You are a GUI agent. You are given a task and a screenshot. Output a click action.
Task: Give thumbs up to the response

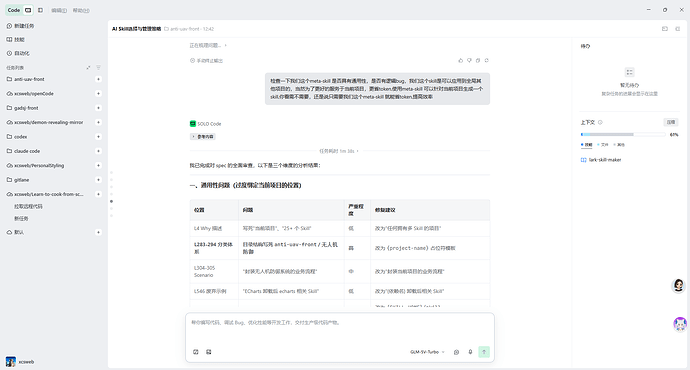pyautogui.click(x=461, y=60)
